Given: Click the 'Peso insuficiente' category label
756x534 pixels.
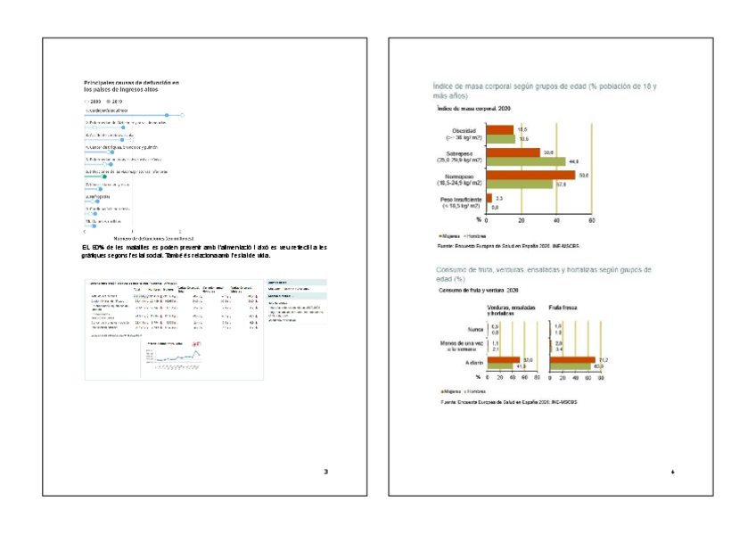Looking at the screenshot, I should tap(460, 202).
